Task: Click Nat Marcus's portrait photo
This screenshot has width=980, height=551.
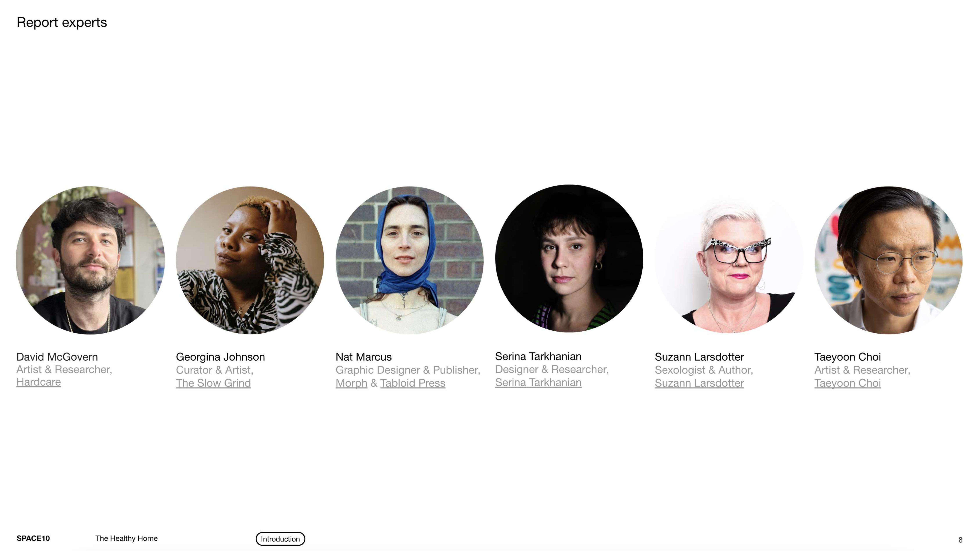Action: click(409, 260)
